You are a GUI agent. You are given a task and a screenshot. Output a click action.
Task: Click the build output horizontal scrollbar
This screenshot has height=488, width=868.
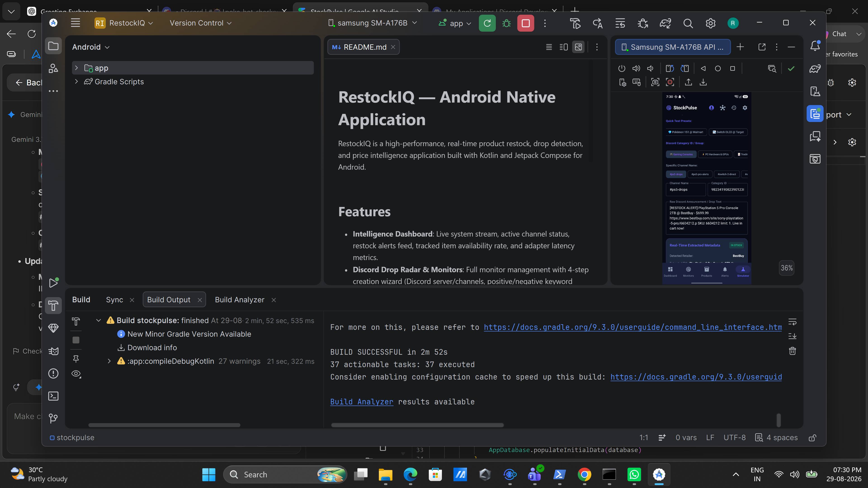pyautogui.click(x=417, y=425)
